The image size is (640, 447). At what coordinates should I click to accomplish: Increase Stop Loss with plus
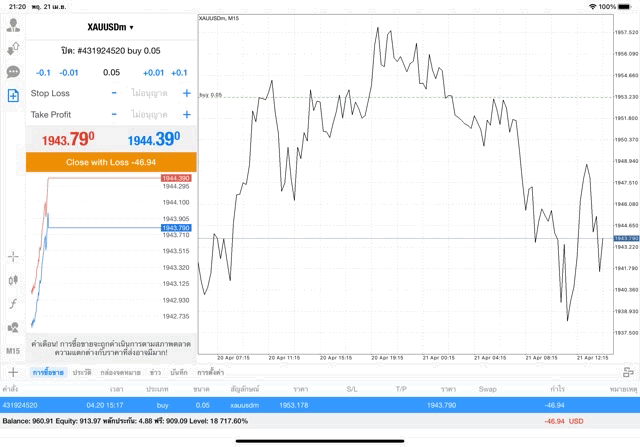click(x=187, y=93)
